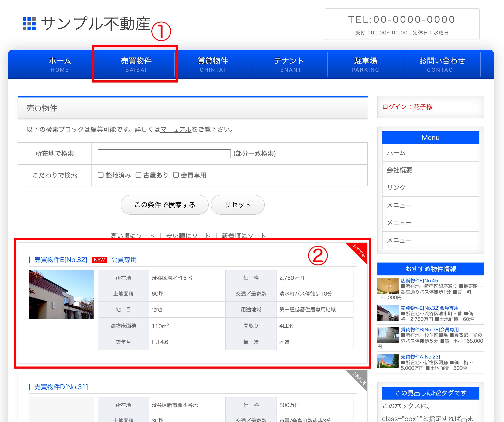Open the 店舗物件E[No.45] chandelier thumbnail

tap(388, 286)
